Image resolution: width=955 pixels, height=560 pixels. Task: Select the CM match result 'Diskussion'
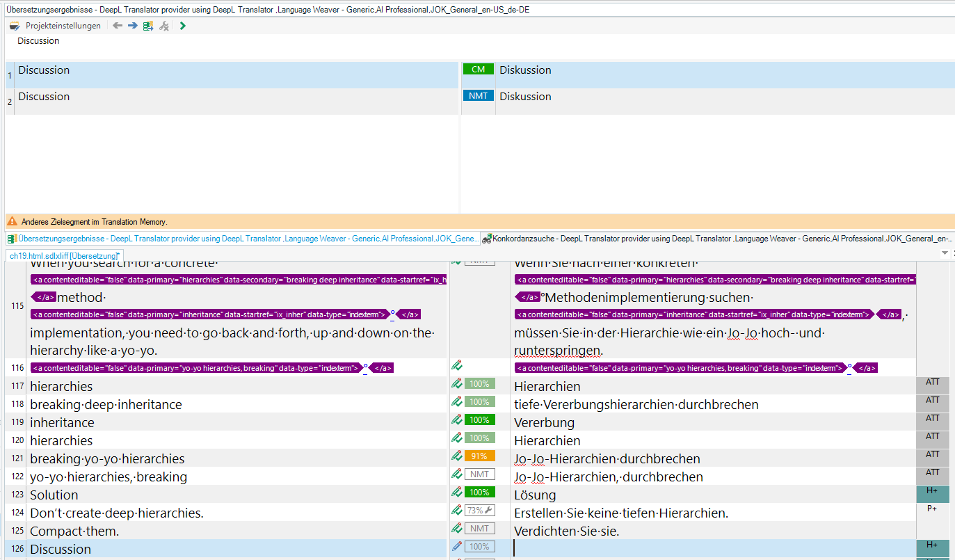[525, 70]
